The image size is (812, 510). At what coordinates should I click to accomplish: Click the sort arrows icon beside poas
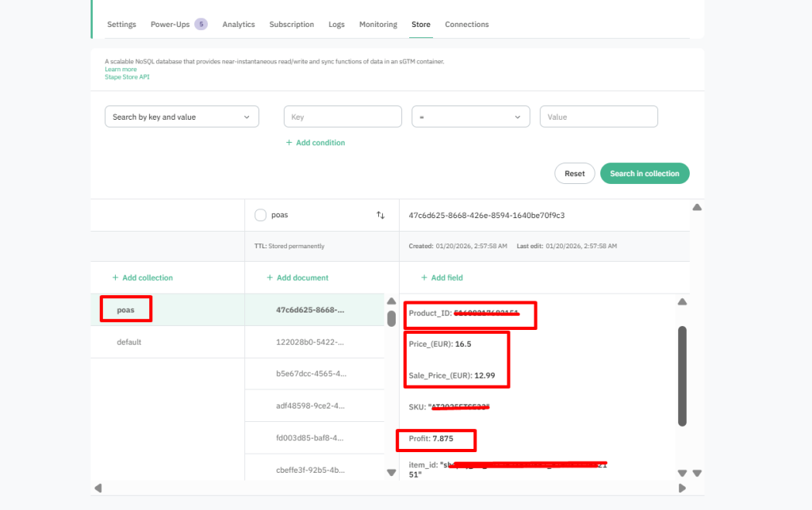click(x=381, y=215)
